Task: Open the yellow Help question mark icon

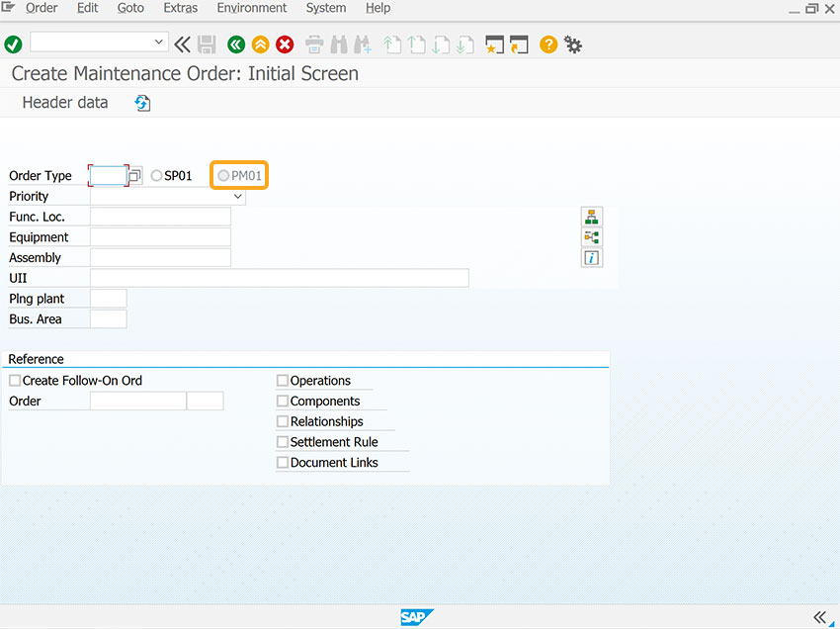Action: tap(548, 45)
